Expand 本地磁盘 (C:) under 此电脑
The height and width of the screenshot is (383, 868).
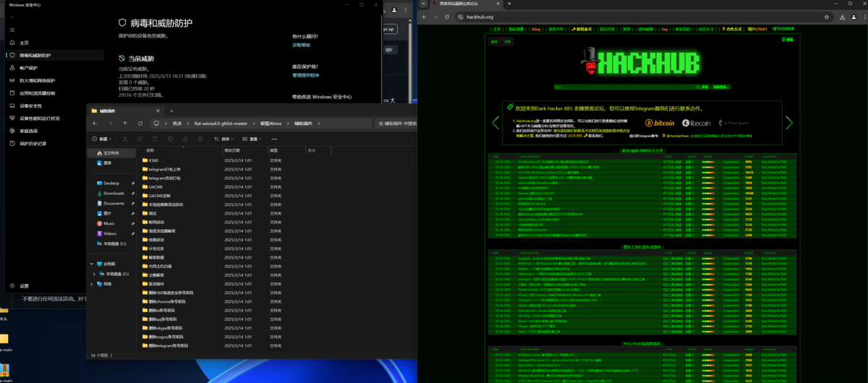click(x=95, y=275)
